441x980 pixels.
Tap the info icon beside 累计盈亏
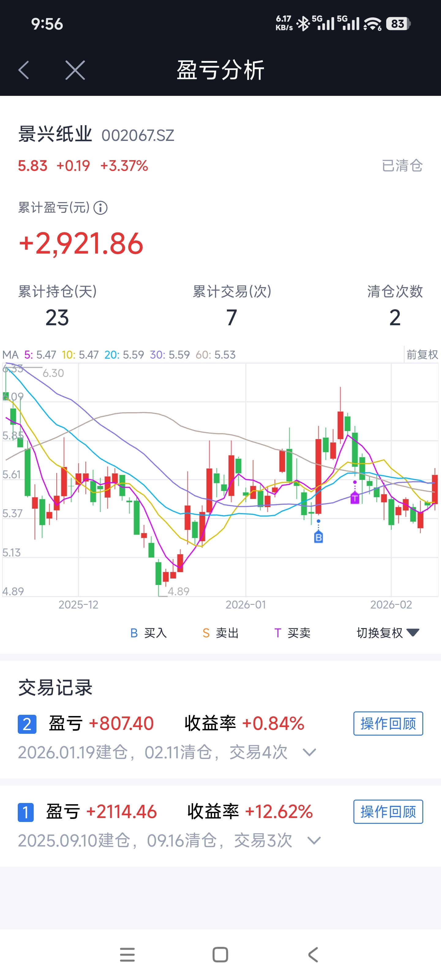[x=100, y=208]
